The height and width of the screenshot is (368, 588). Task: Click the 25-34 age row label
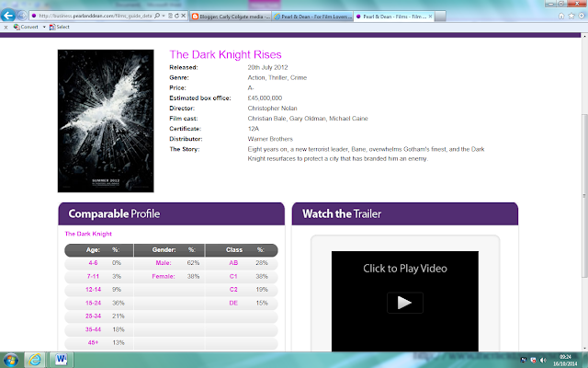93,316
